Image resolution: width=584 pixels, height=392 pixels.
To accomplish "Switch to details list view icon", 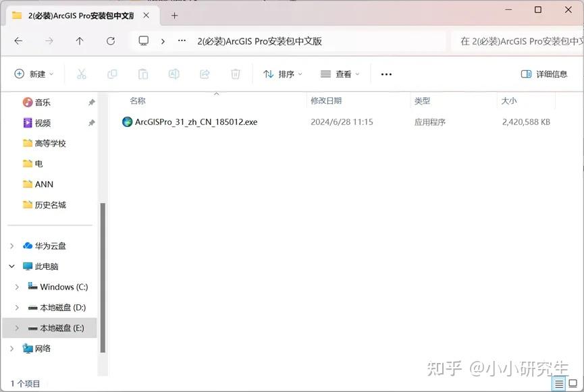I will coord(559,383).
